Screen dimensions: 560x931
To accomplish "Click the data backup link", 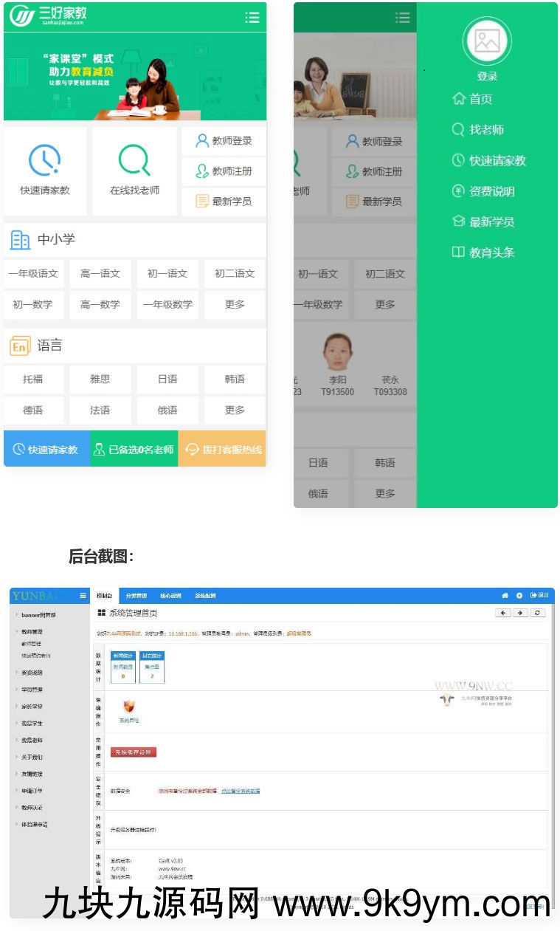I will 240,791.
